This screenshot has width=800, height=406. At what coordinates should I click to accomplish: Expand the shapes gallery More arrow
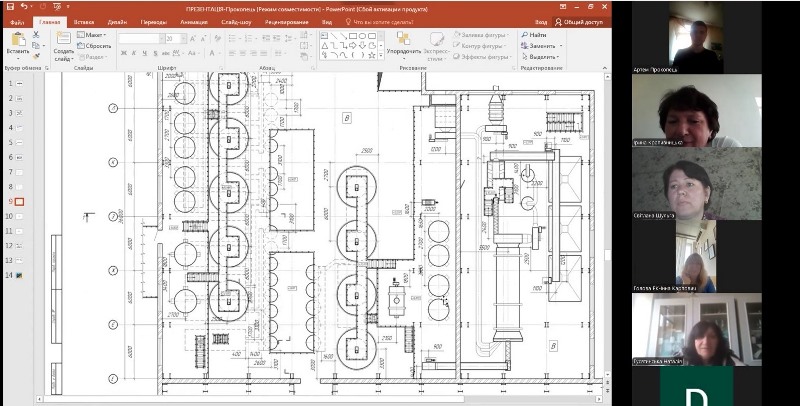381,55
